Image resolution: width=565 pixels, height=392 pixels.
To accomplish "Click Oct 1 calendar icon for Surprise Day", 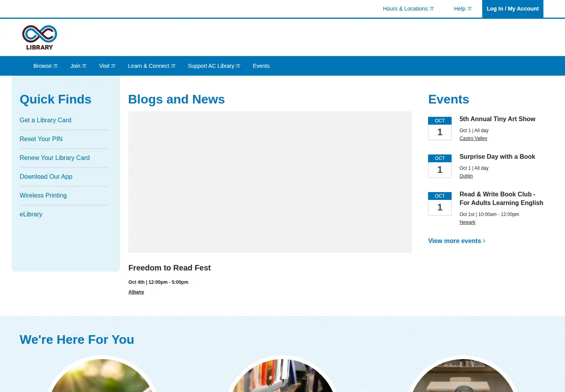I will pos(440,166).
